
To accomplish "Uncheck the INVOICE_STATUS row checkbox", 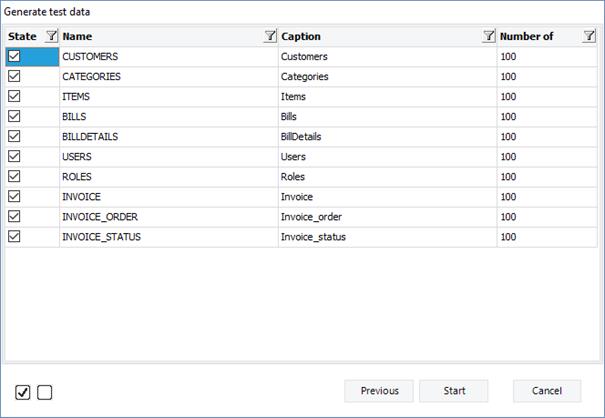I will [14, 237].
